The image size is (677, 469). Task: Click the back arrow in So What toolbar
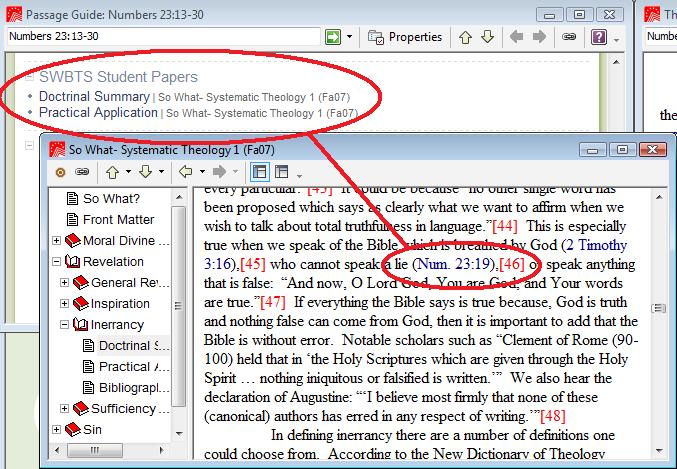click(x=185, y=172)
